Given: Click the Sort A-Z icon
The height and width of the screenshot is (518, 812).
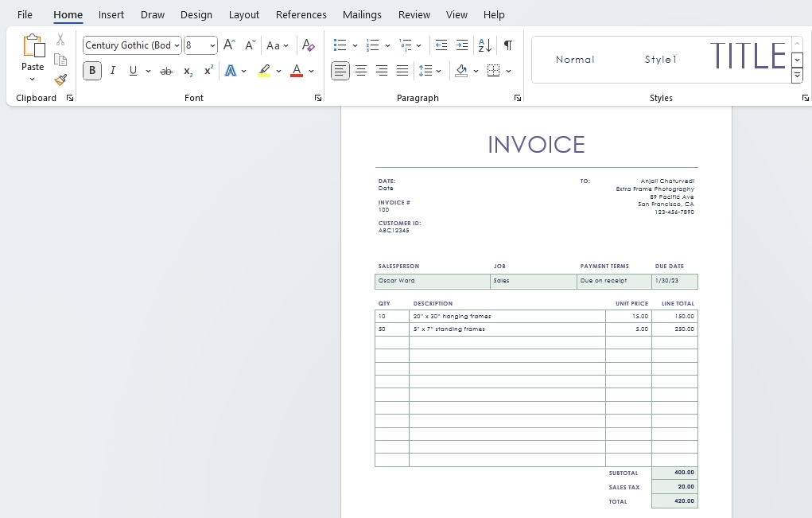Looking at the screenshot, I should (484, 45).
